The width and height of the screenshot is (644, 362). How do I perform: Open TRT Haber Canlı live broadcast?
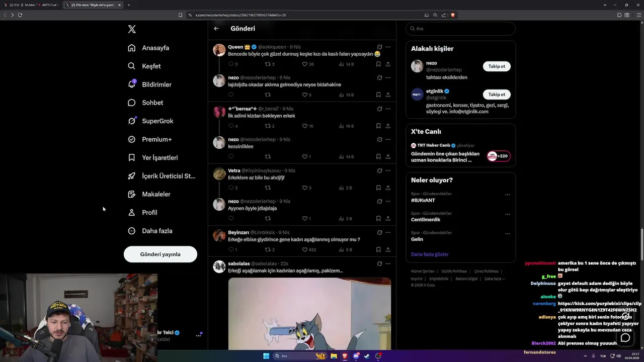460,153
